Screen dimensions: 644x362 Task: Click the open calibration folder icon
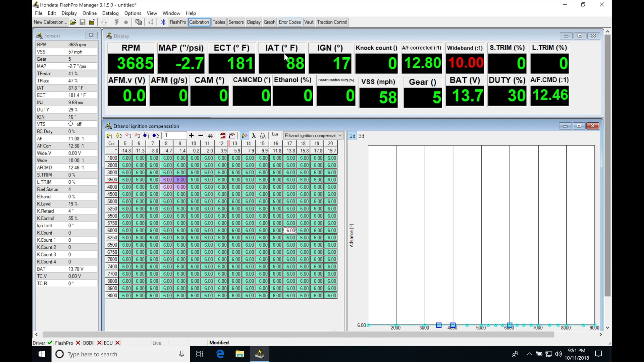pos(73,22)
